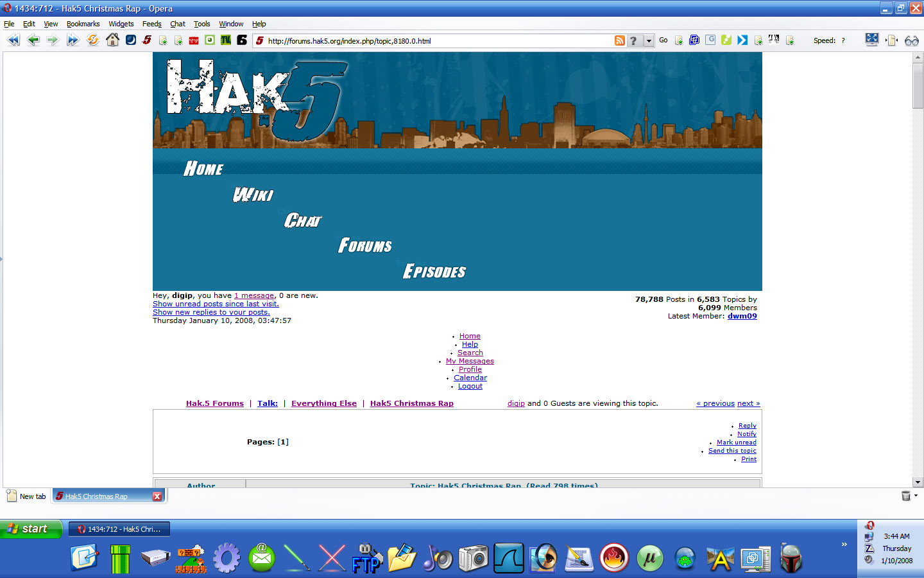The image size is (924, 578).
Task: Open the orange RSS feed icon
Action: [x=619, y=40]
